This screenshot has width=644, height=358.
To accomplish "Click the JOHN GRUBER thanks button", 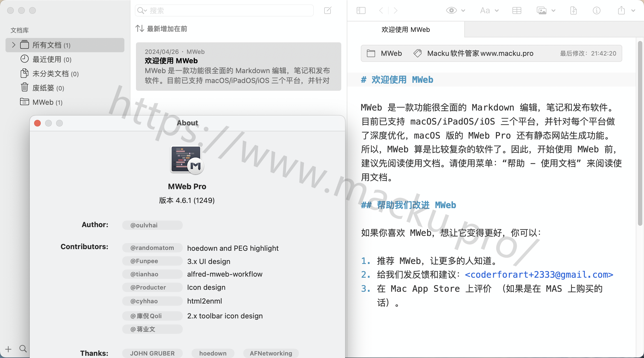I will (152, 353).
